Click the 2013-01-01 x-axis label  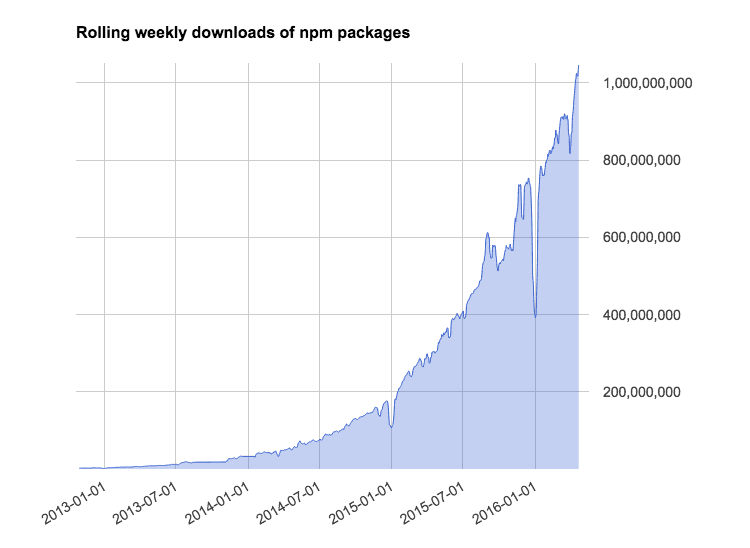tap(74, 503)
